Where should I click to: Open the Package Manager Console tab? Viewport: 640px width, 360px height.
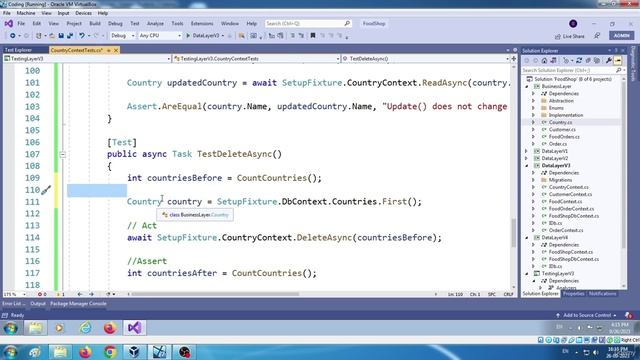pos(78,304)
